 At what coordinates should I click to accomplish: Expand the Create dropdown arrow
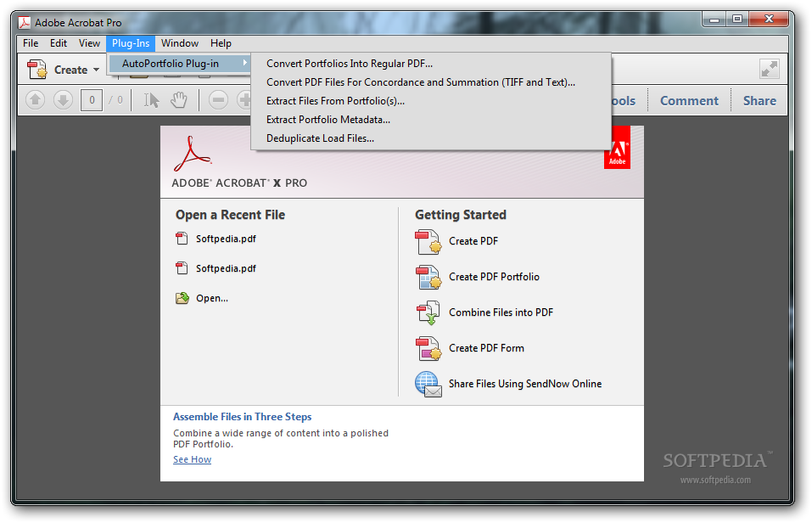coord(97,70)
